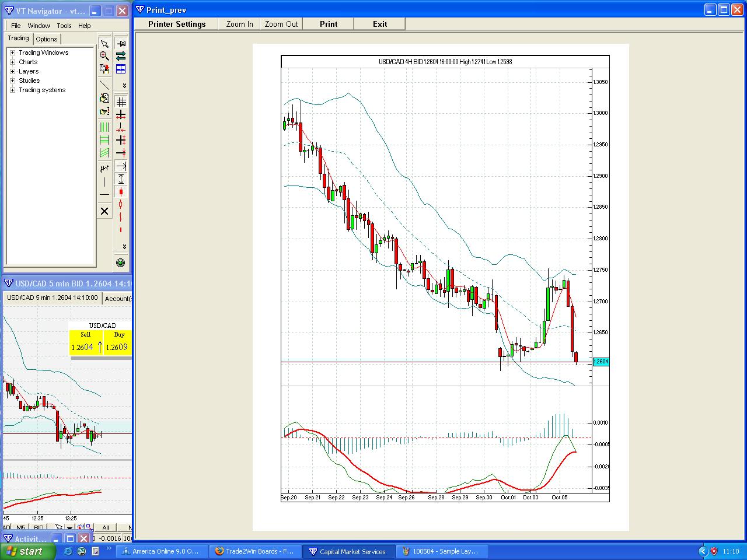Open the Window menu

[39, 26]
